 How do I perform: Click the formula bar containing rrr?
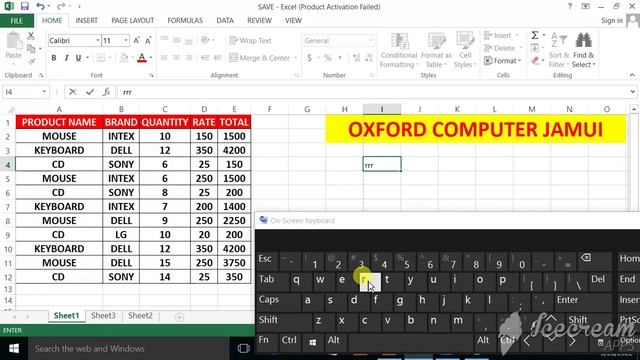[372, 92]
